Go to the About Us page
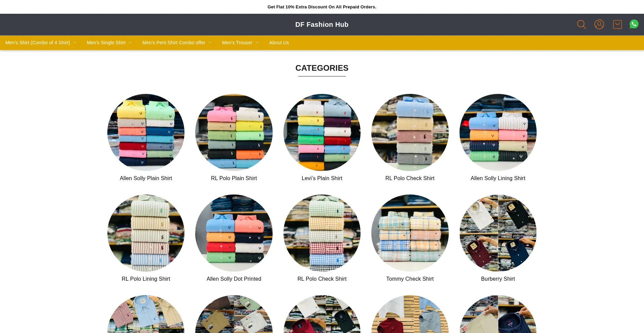Viewport: 644px width, 333px height. 279,43
